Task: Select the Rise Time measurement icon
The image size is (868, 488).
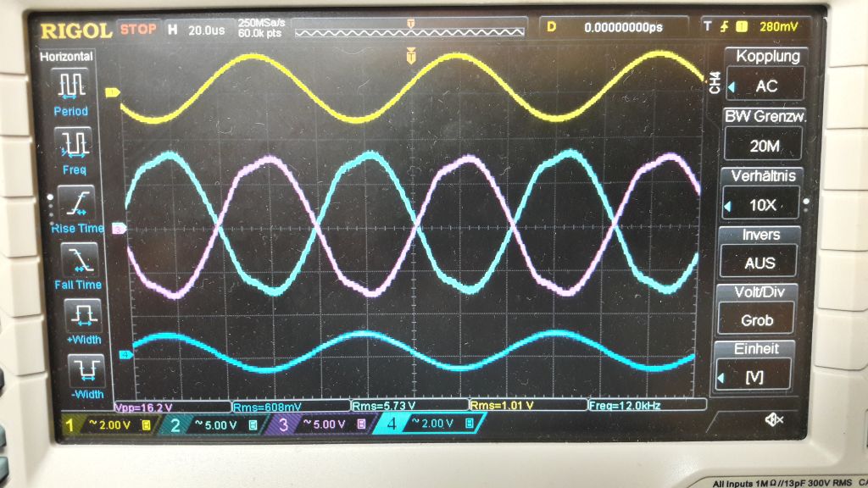Action: click(77, 203)
